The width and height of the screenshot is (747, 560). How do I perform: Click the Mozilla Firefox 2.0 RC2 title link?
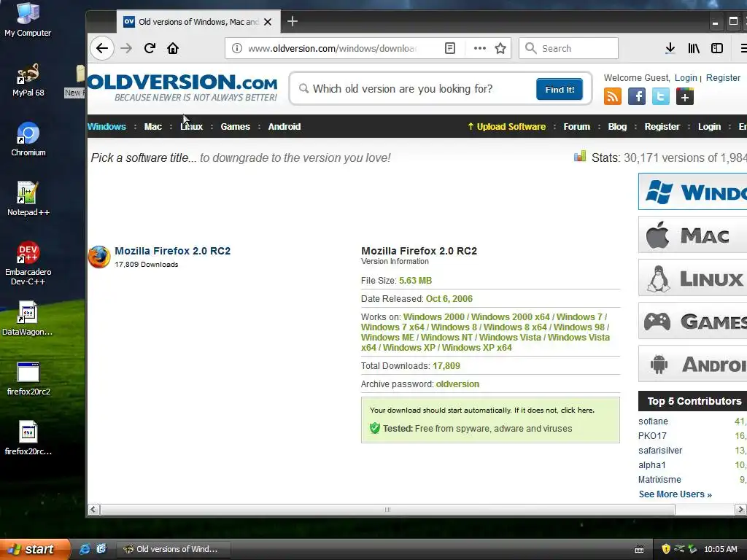coord(172,251)
